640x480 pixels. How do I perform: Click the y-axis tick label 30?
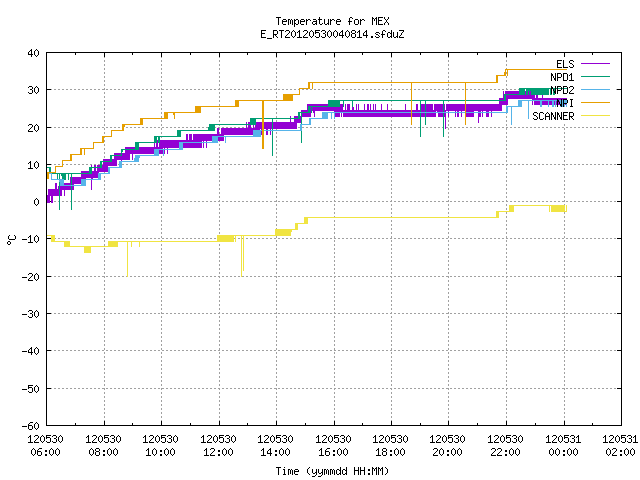click(33, 90)
